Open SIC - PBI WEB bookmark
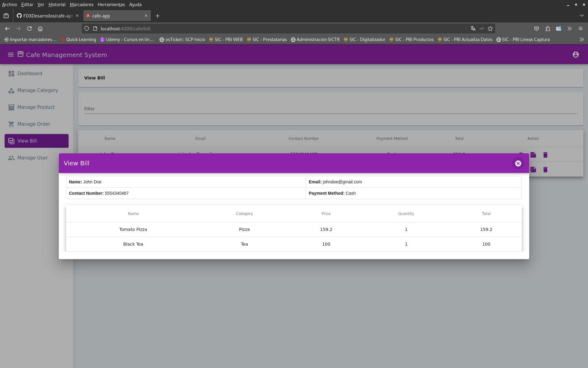The width and height of the screenshot is (588, 368). pos(226,40)
